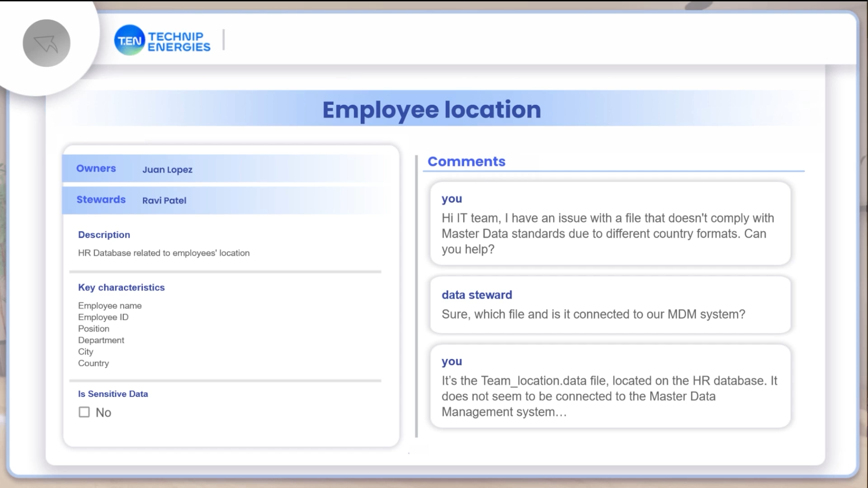Viewport: 868px width, 488px height.
Task: Click the vertical divider beside Comments
Action: pyautogui.click(x=416, y=296)
